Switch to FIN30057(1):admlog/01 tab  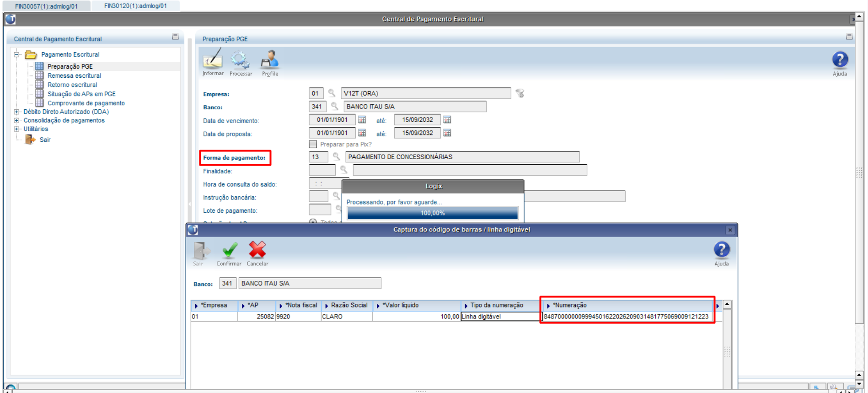point(46,6)
